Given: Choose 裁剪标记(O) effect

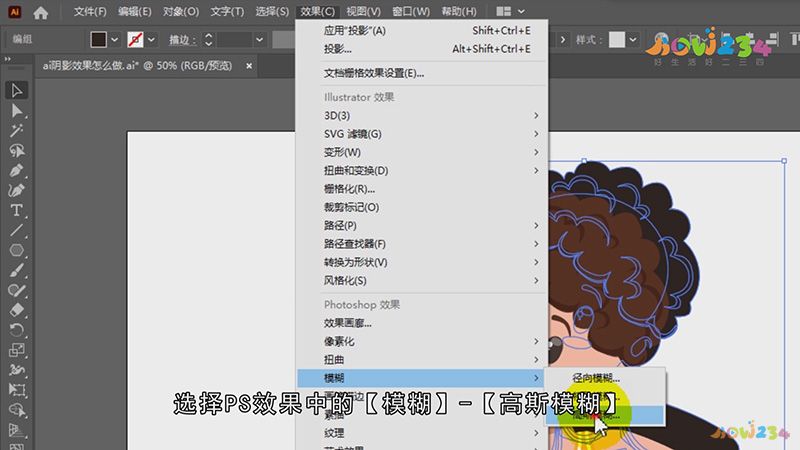Looking at the screenshot, I should (x=422, y=208).
